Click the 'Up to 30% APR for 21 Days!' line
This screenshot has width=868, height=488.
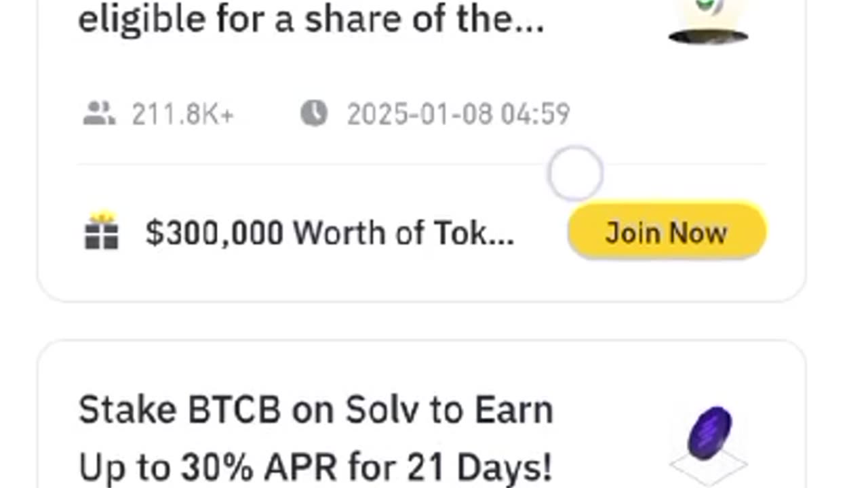315,467
